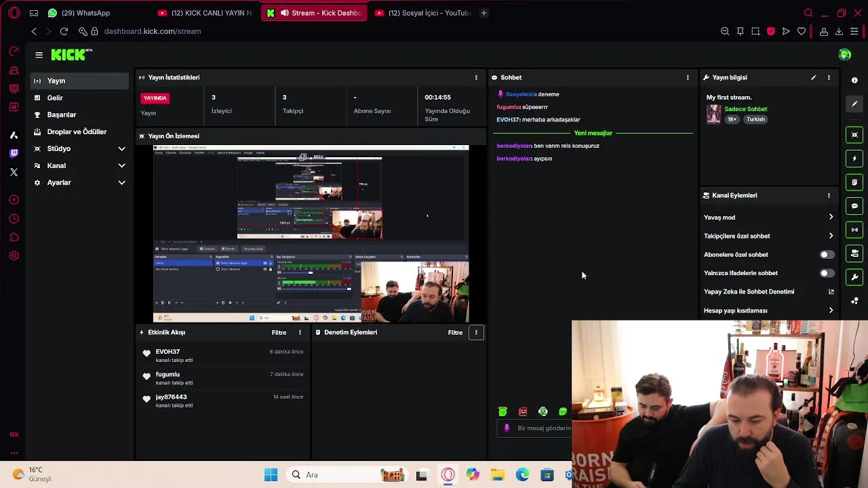Expand the Kanal menu

coord(79,165)
